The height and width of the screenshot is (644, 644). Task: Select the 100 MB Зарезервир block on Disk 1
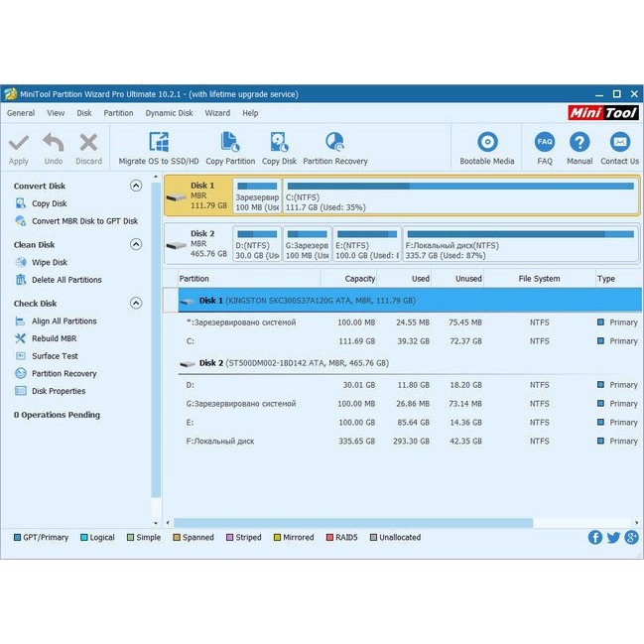click(257, 196)
